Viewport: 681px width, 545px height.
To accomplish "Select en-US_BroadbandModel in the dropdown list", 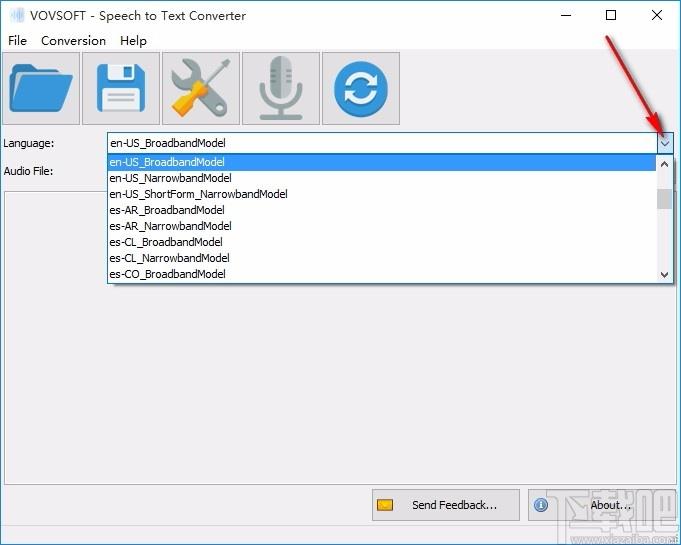I will [x=382, y=162].
